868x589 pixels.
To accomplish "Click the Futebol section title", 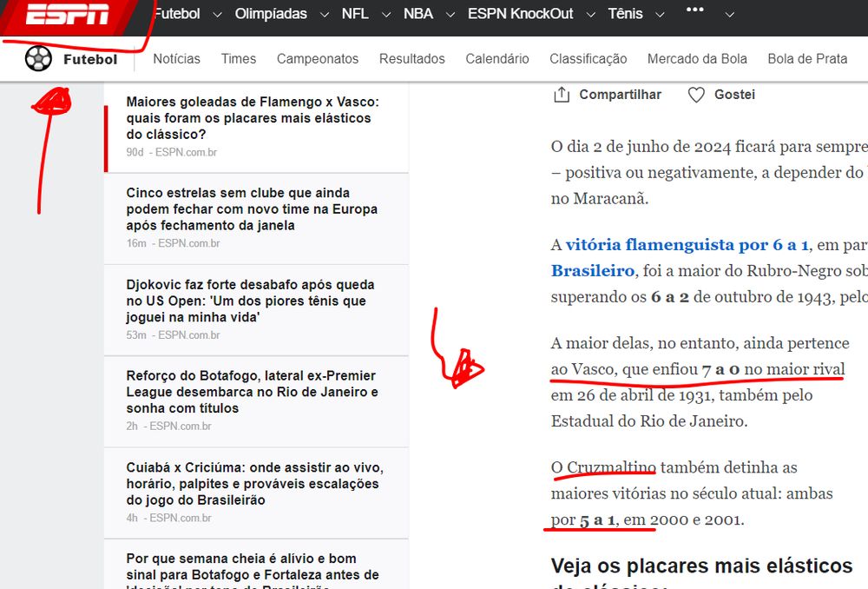I will (x=90, y=59).
